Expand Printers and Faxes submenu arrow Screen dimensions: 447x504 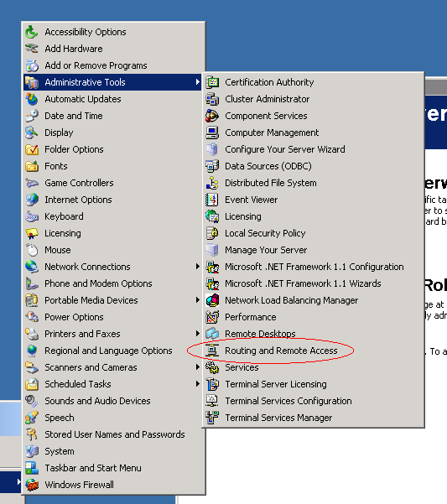pyautogui.click(x=198, y=333)
